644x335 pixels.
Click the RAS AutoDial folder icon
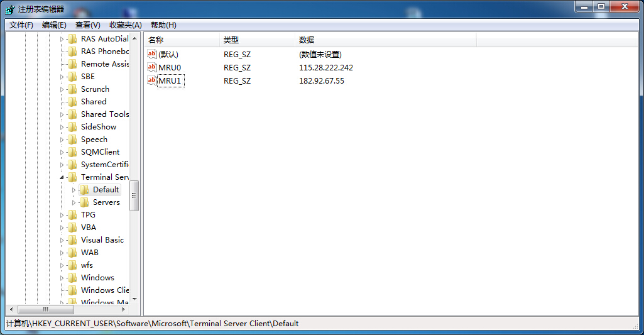coord(73,39)
